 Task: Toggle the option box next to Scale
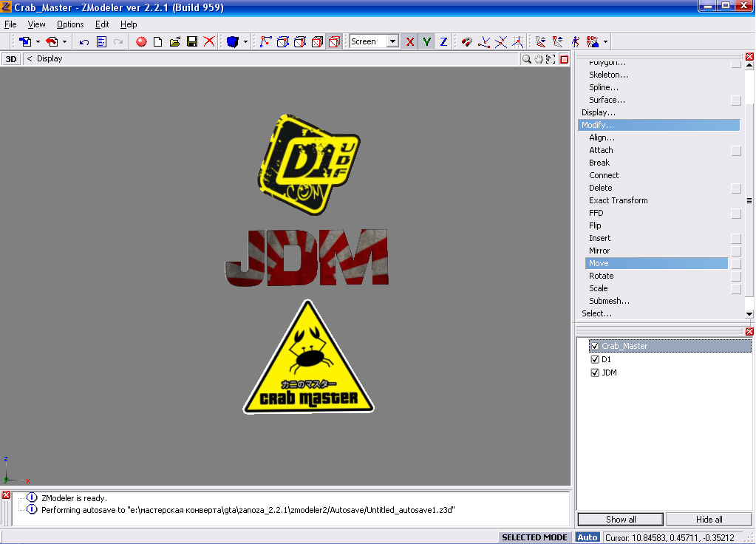click(736, 289)
